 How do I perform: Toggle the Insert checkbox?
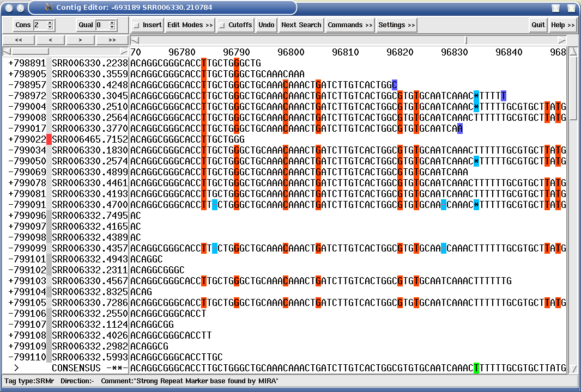pos(136,25)
